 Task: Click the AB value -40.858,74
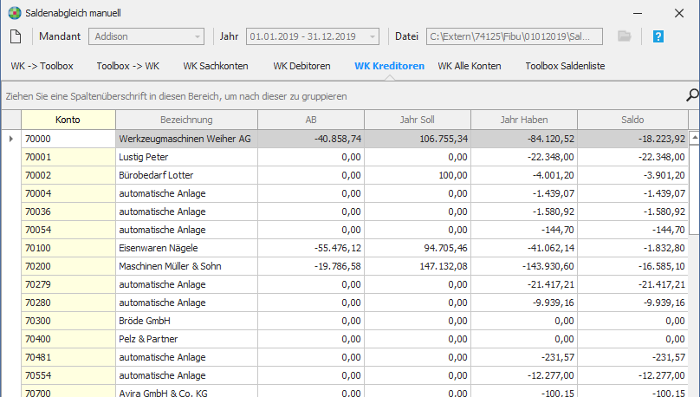tap(311, 139)
